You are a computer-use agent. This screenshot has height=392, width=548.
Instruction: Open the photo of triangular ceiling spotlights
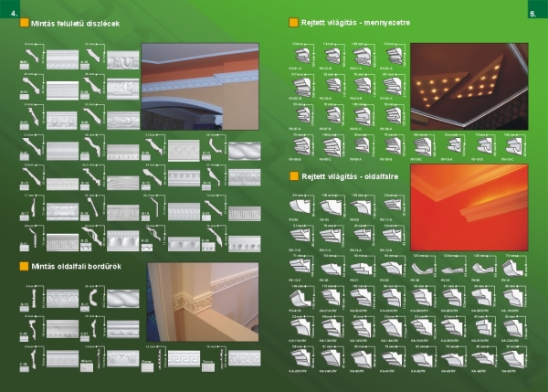pos(469,87)
